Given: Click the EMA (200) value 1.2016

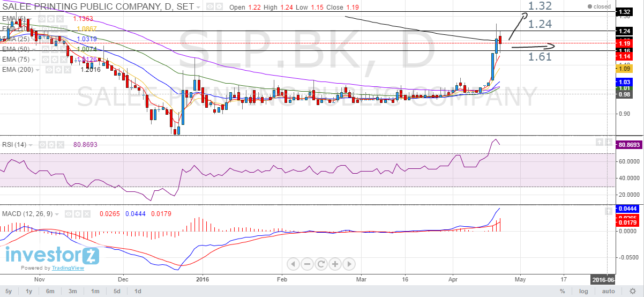Looking at the screenshot, I should click(91, 70).
